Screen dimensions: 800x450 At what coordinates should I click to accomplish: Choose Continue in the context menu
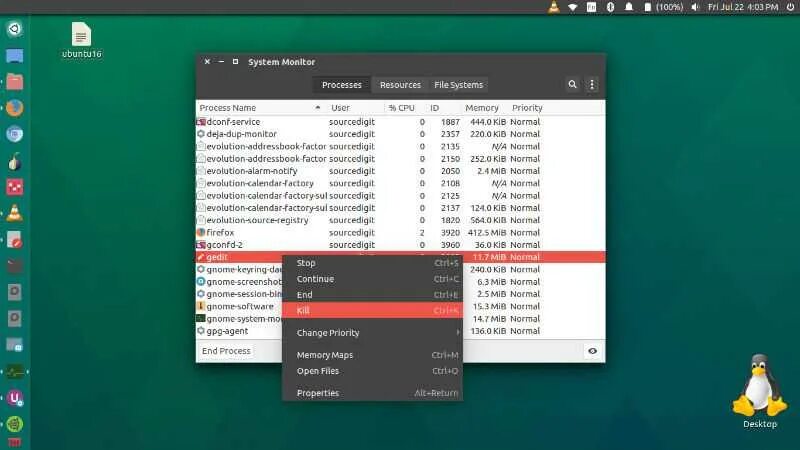[372, 279]
